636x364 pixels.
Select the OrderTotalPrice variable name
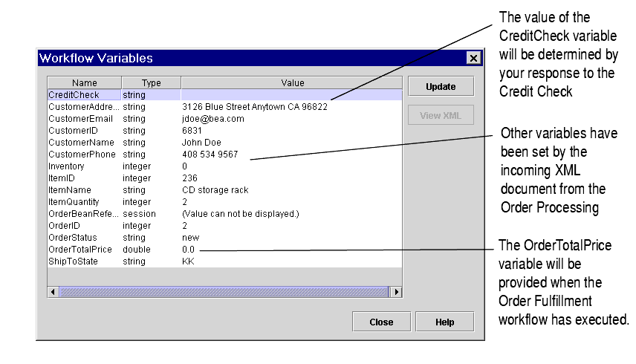(80, 250)
